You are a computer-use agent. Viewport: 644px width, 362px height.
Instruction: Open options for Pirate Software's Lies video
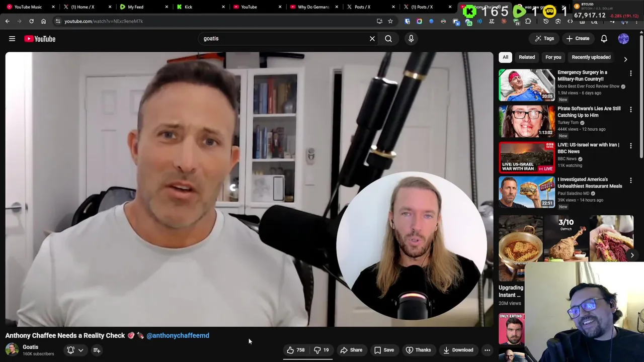pyautogui.click(x=631, y=110)
